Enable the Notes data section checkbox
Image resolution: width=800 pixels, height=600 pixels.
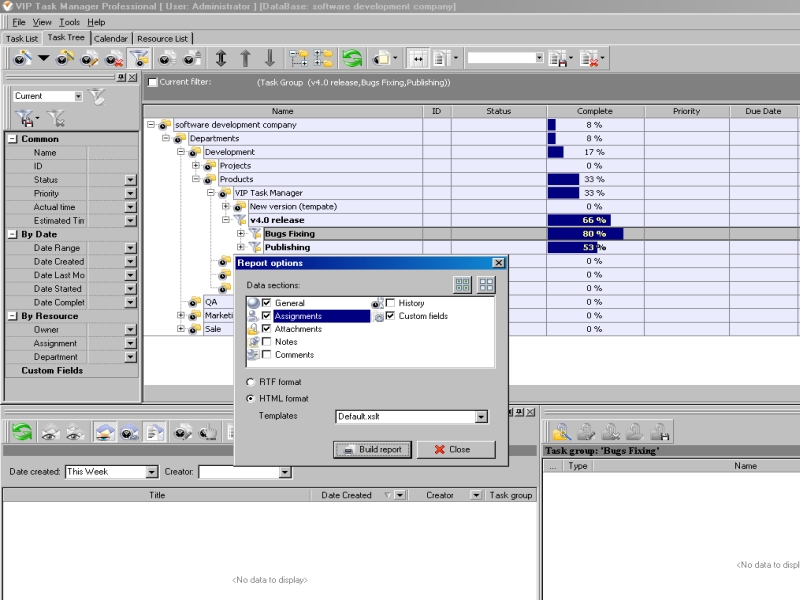267,342
